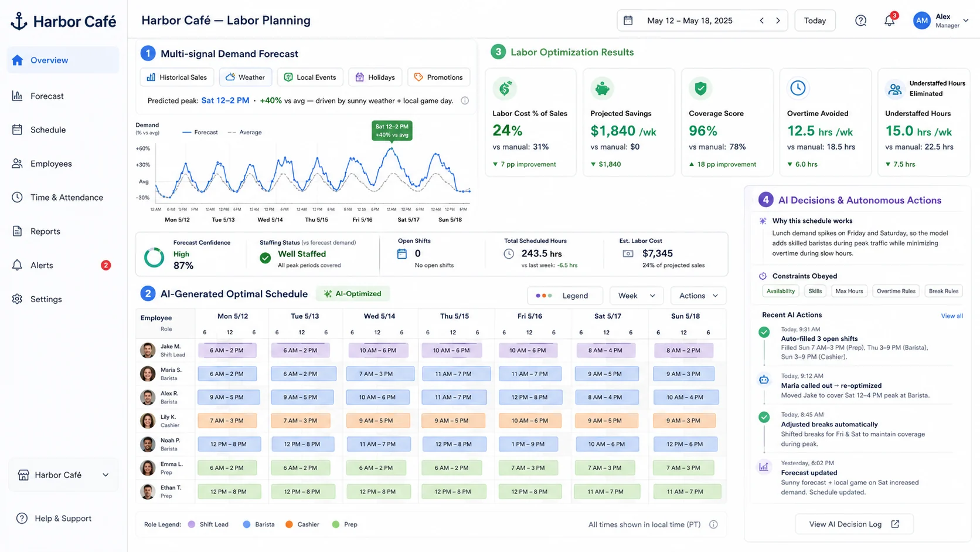This screenshot has width=980, height=552.
Task: Toggle the Historical Sales signal chip
Action: (176, 77)
